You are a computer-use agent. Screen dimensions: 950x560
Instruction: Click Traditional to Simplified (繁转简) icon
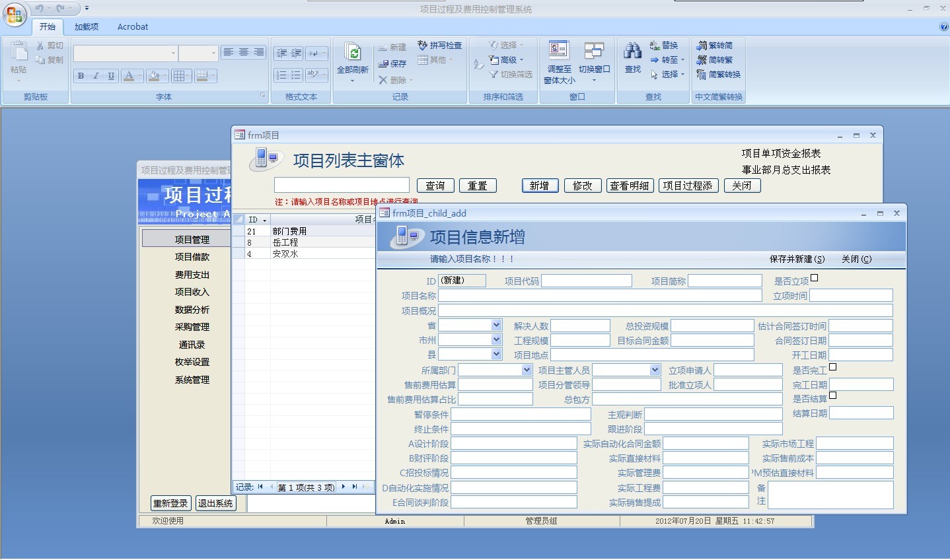coord(702,46)
